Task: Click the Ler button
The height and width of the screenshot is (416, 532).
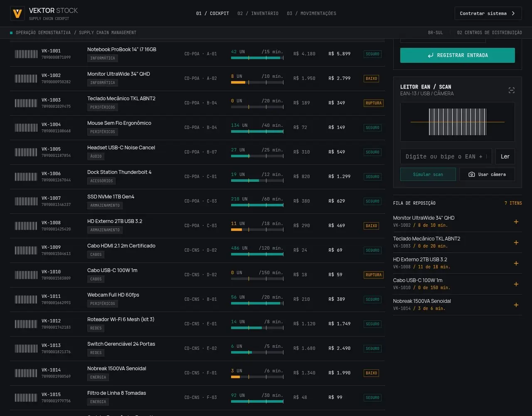Action: 505,156
